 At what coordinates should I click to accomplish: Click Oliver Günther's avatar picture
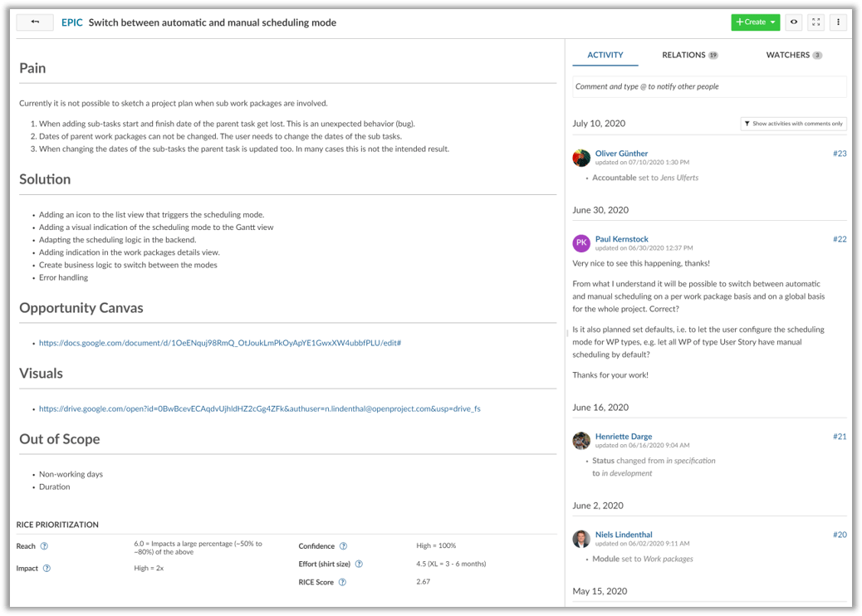pyautogui.click(x=581, y=158)
